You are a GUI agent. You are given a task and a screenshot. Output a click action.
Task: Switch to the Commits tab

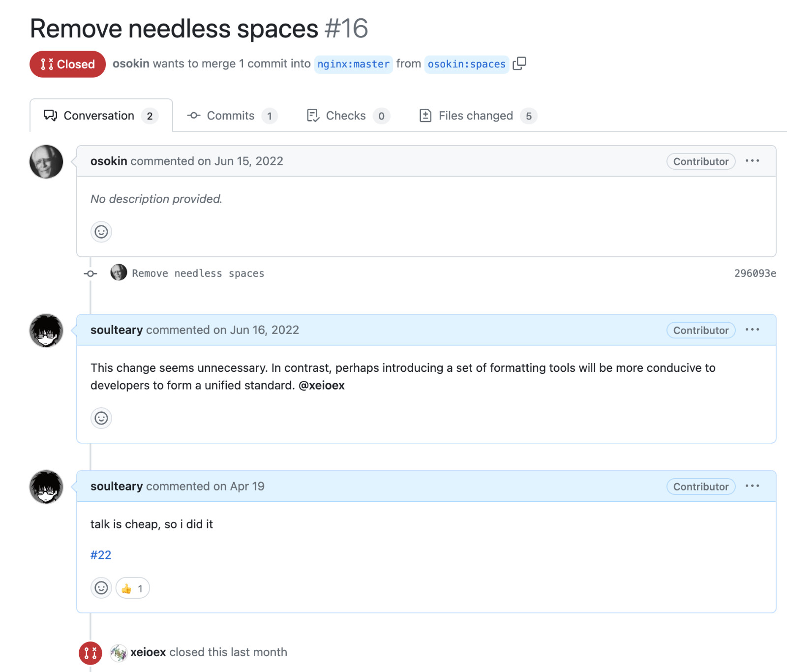click(x=232, y=116)
